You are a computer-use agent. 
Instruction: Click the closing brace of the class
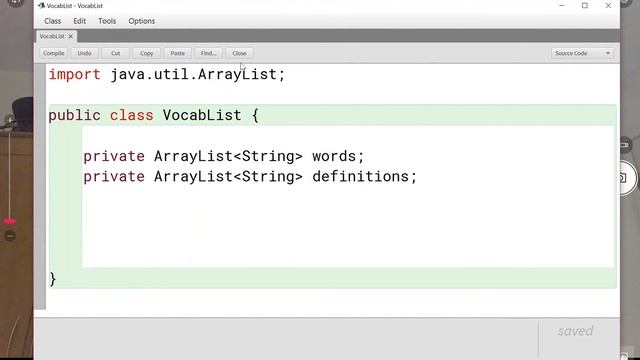click(52, 279)
